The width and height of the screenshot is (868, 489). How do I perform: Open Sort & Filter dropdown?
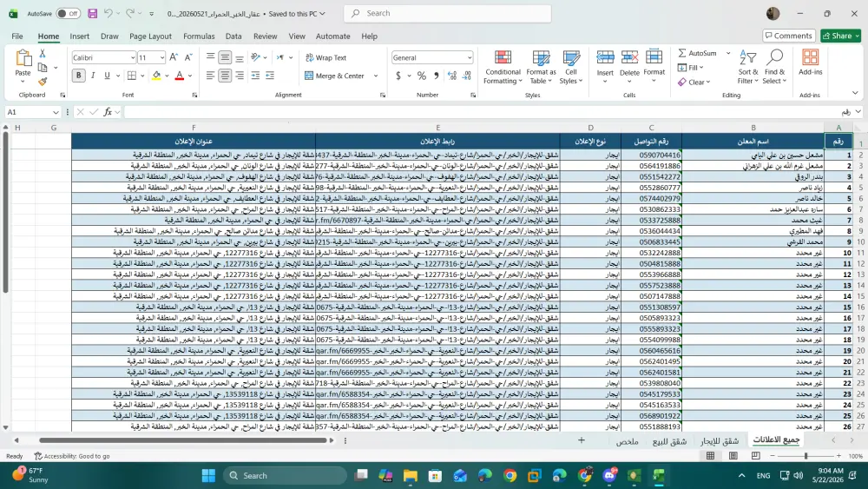748,68
